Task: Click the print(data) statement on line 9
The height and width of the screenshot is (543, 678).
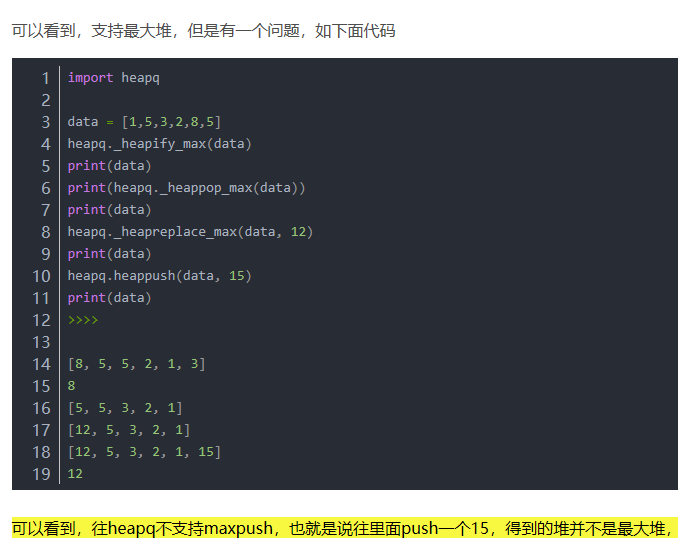Action: point(109,254)
